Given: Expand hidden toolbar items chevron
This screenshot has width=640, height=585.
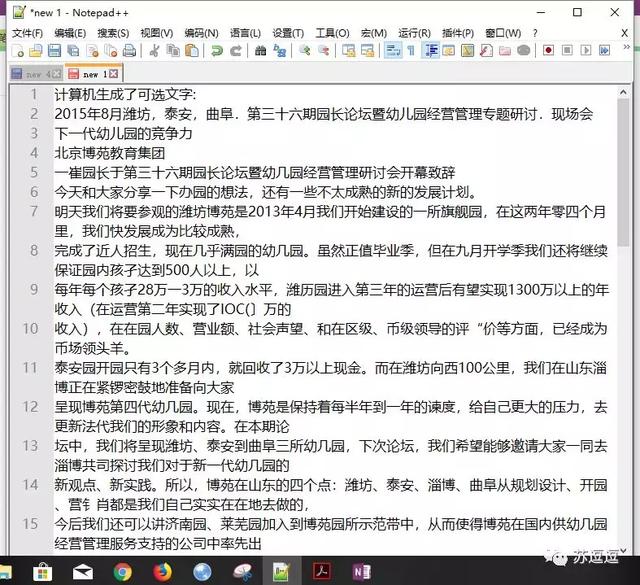Looking at the screenshot, I should click(626, 47).
